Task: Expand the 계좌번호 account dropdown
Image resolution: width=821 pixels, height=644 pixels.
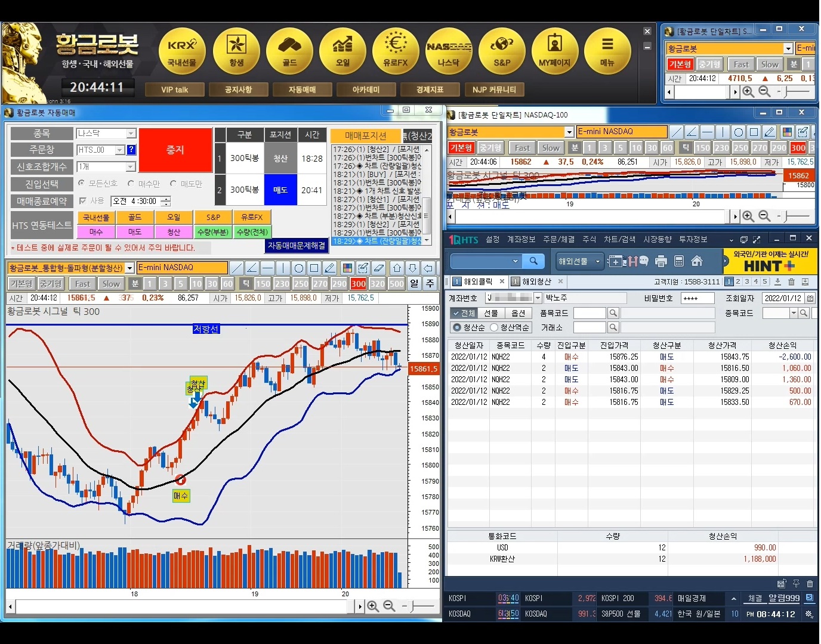Action: (x=538, y=298)
